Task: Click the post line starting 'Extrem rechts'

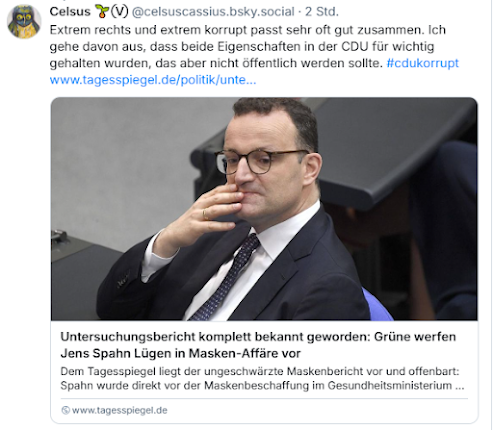Action: click(248, 30)
